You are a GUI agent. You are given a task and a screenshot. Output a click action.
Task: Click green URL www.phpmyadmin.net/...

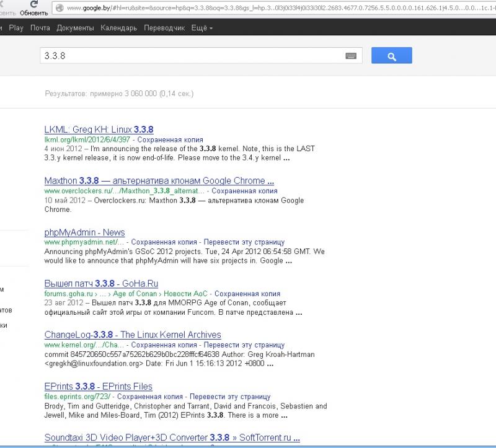pyautogui.click(x=84, y=242)
